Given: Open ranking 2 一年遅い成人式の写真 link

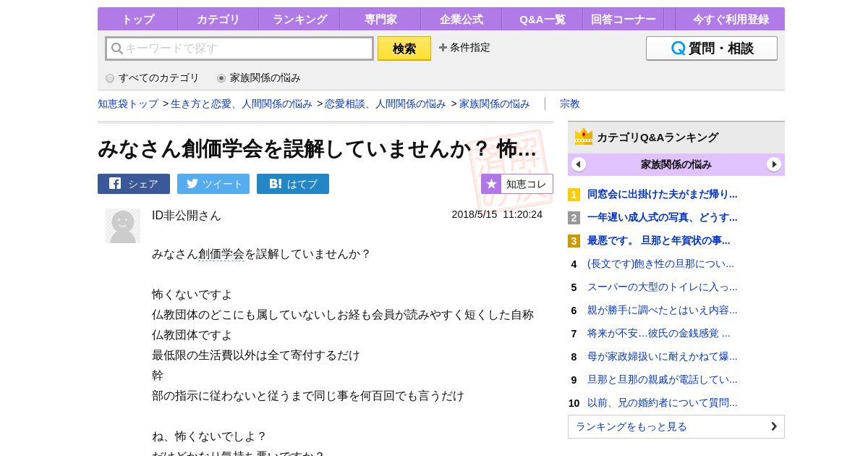Looking at the screenshot, I should click(x=663, y=217).
